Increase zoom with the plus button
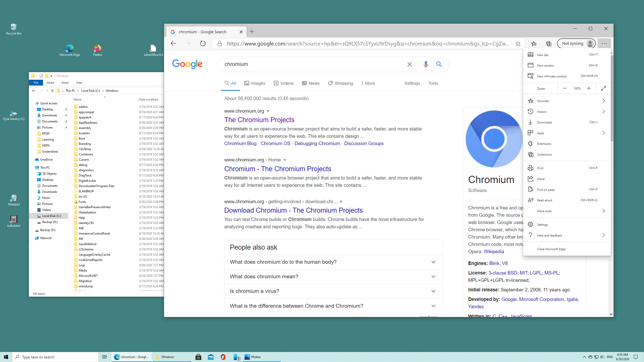The height and width of the screenshot is (362, 644). 589,88
